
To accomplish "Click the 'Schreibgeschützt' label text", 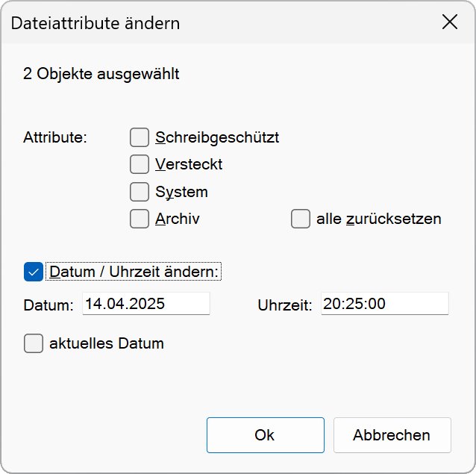I will 217,137.
